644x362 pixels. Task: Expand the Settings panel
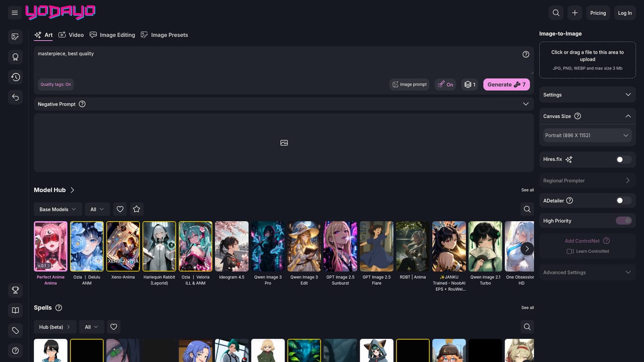[587, 95]
